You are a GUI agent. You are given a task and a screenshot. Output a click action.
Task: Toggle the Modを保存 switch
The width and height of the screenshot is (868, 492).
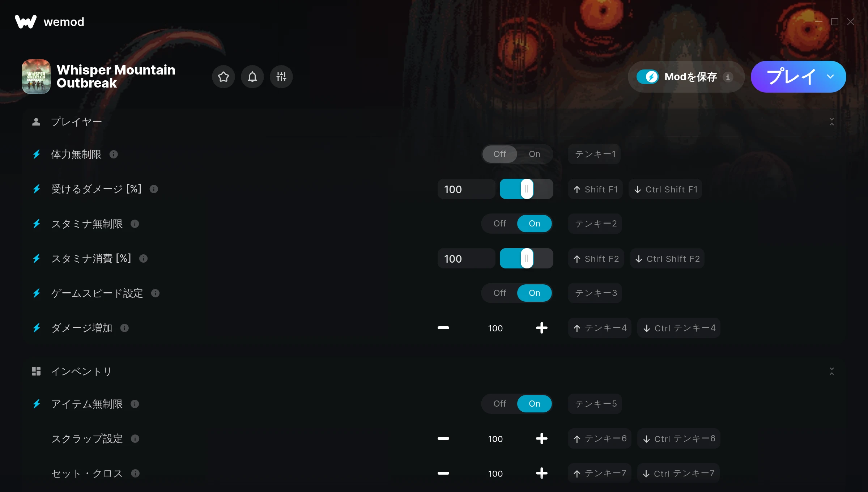[648, 77]
